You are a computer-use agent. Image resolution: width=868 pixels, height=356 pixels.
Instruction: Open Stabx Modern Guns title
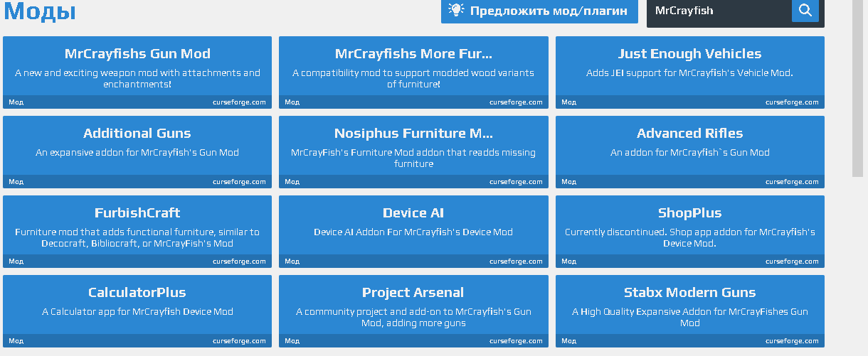[689, 293]
